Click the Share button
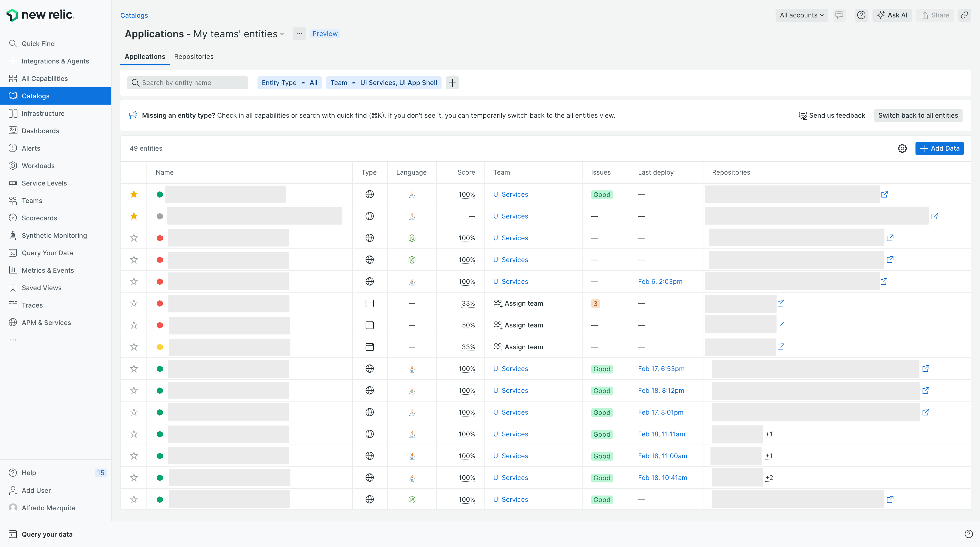The width and height of the screenshot is (980, 547). pos(935,15)
